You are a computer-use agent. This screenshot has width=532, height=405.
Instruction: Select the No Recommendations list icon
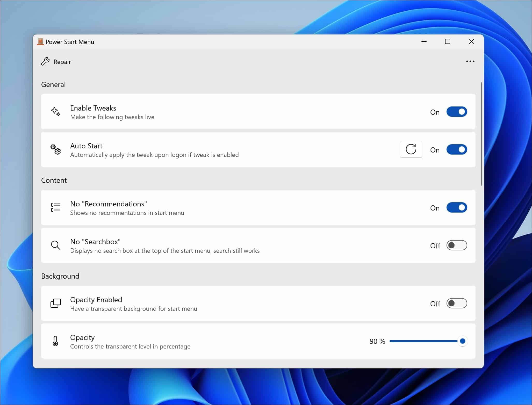click(56, 207)
